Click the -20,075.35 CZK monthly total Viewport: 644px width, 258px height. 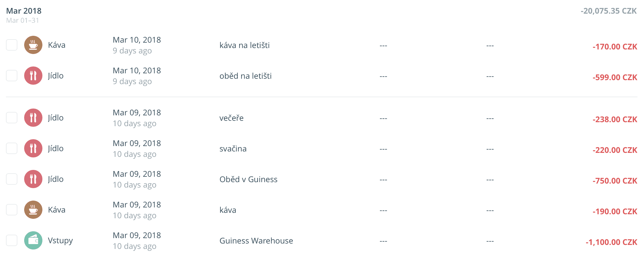tap(608, 11)
